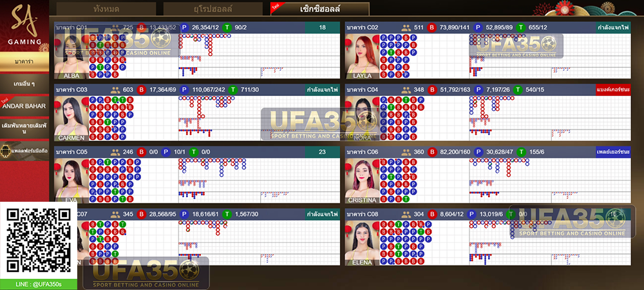Click the SA Gaming logo
The height and width of the screenshot is (290, 644).
point(24,23)
